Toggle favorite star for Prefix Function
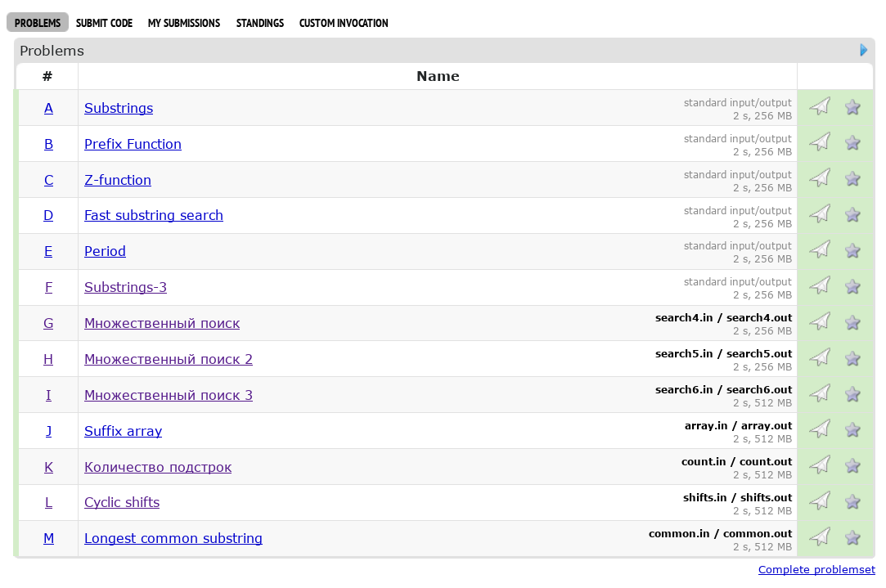 click(x=852, y=142)
